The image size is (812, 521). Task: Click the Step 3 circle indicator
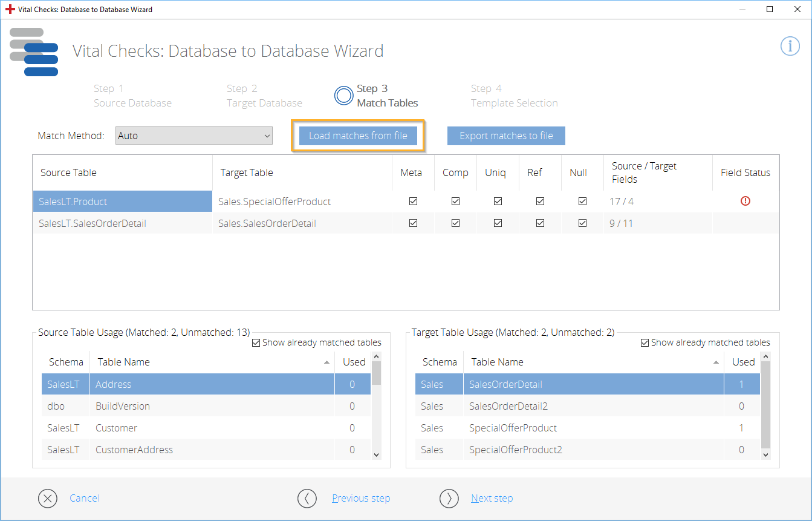click(x=343, y=96)
